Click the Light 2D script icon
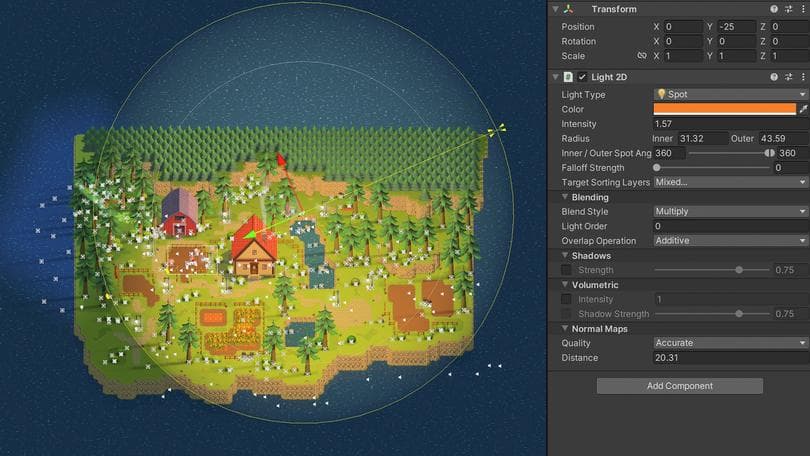 (568, 77)
